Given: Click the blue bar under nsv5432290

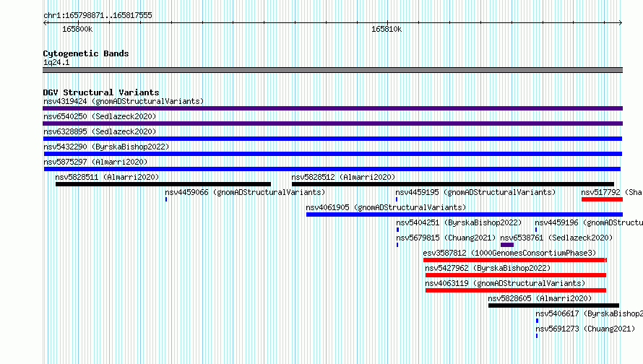Looking at the screenshot, I should point(333,154).
